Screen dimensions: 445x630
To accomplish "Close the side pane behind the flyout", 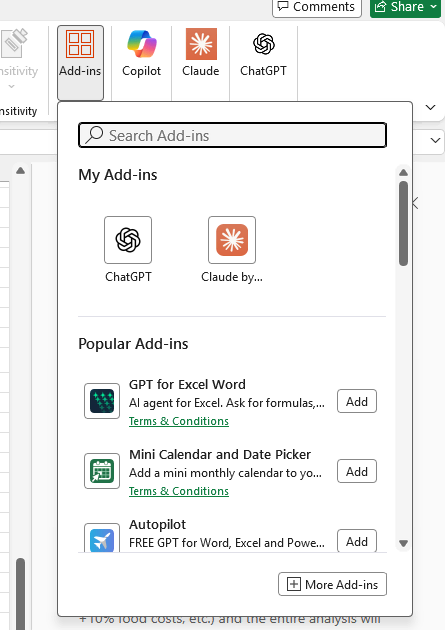I will pyautogui.click(x=416, y=203).
